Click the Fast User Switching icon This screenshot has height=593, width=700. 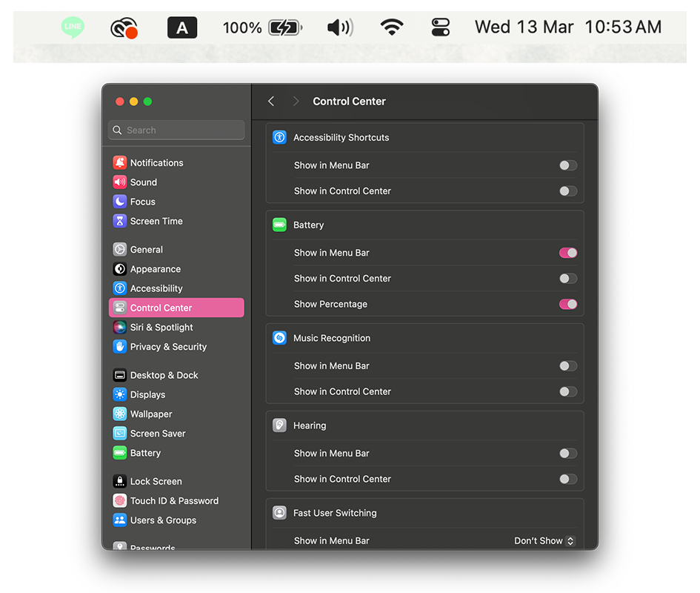(x=279, y=512)
